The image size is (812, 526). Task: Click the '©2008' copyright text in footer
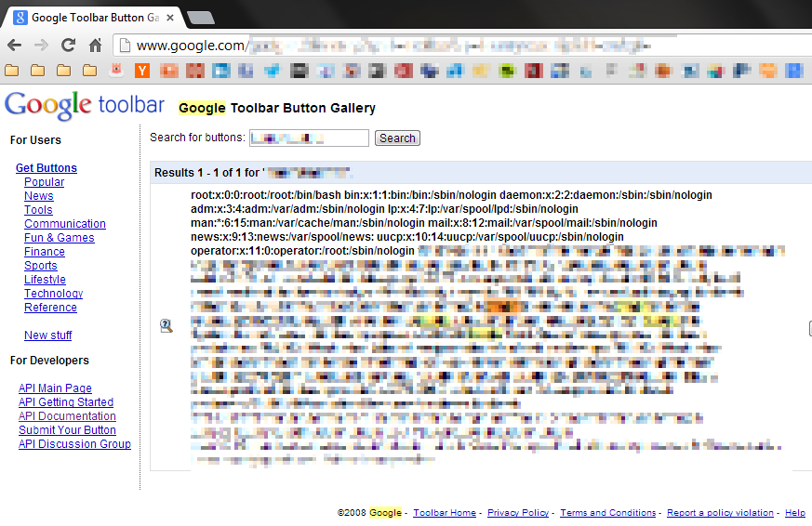point(352,513)
